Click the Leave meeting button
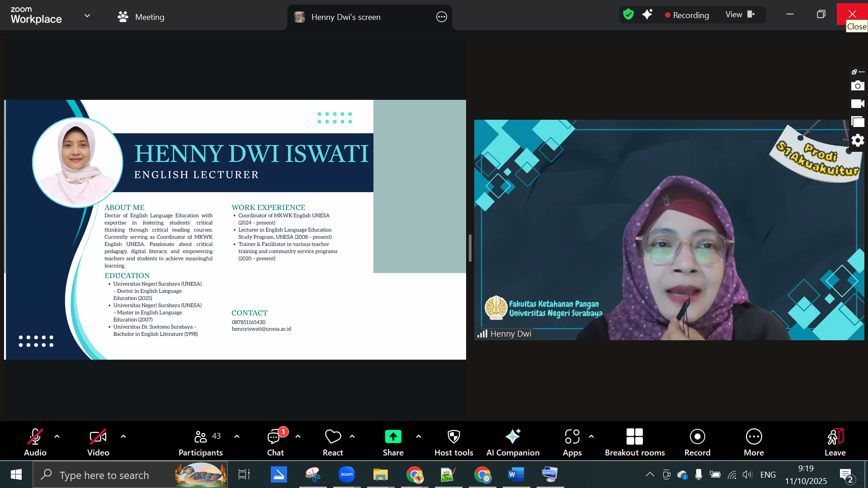The width and height of the screenshot is (868, 488). [835, 442]
